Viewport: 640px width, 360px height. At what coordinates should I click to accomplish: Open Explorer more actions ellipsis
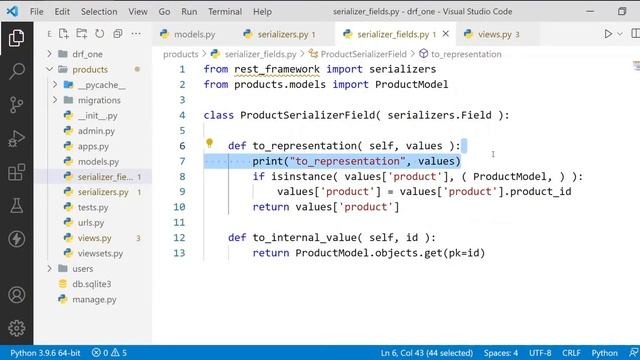136,33
